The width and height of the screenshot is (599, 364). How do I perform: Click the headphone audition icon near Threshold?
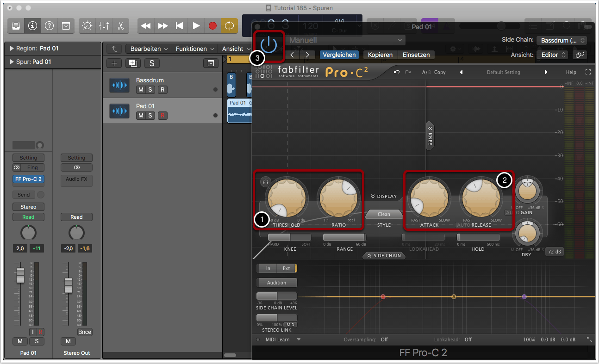265,182
